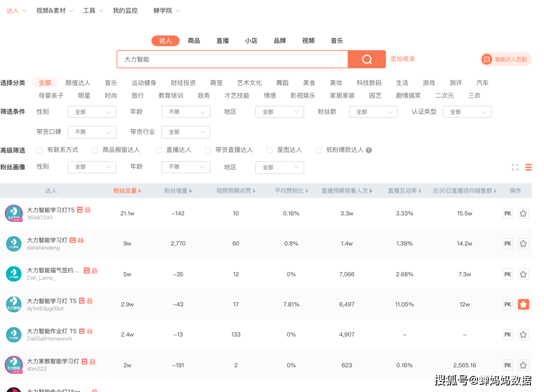The image size is (544, 392).
Task: Click the search input containing 大力智能
Action: tap(232, 59)
